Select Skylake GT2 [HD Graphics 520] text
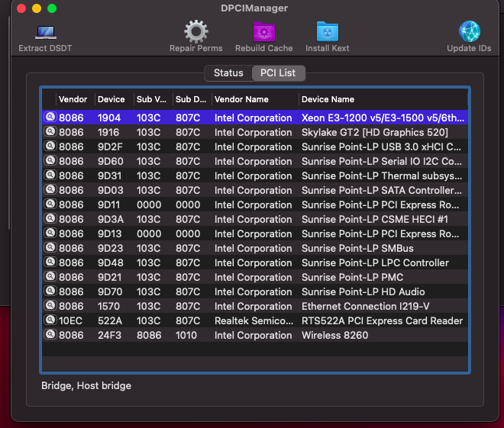 (x=375, y=132)
